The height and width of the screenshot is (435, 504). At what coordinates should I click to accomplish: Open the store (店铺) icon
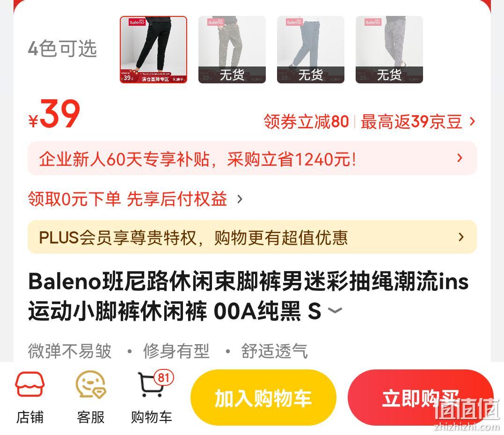point(29,398)
